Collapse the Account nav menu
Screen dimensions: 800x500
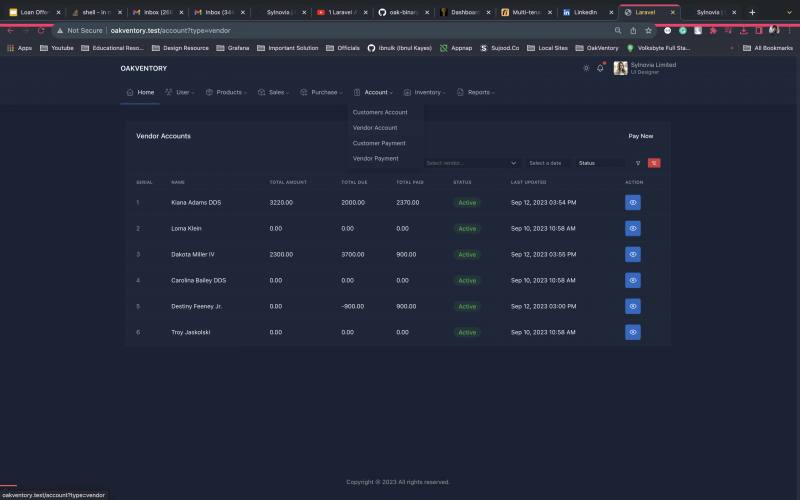373,92
